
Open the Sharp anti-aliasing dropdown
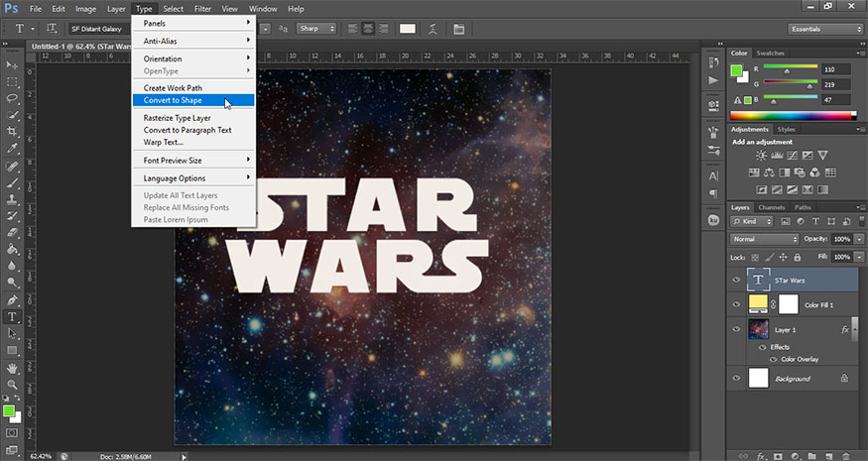click(316, 28)
